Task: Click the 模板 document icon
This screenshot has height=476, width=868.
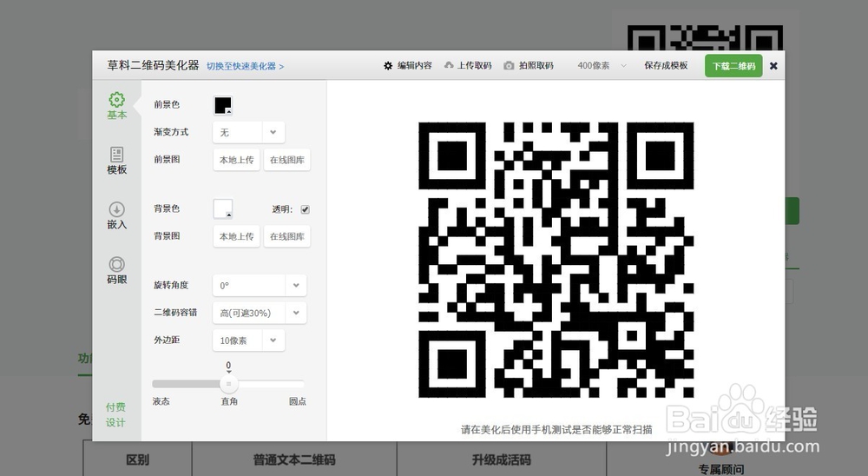Action: coord(117,155)
